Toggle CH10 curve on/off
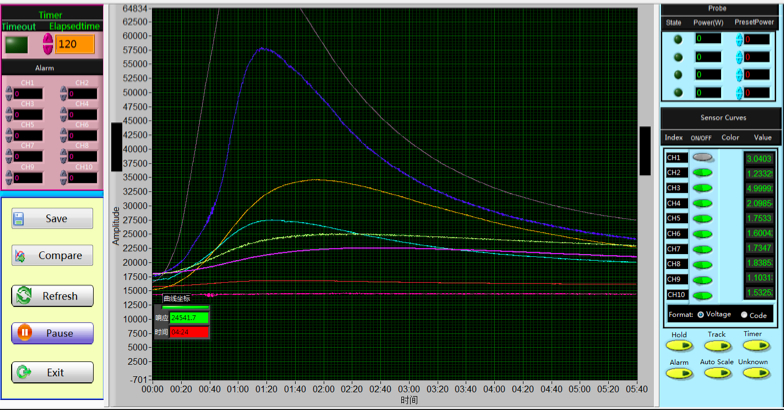Image resolution: width=784 pixels, height=410 pixels. pyautogui.click(x=702, y=296)
